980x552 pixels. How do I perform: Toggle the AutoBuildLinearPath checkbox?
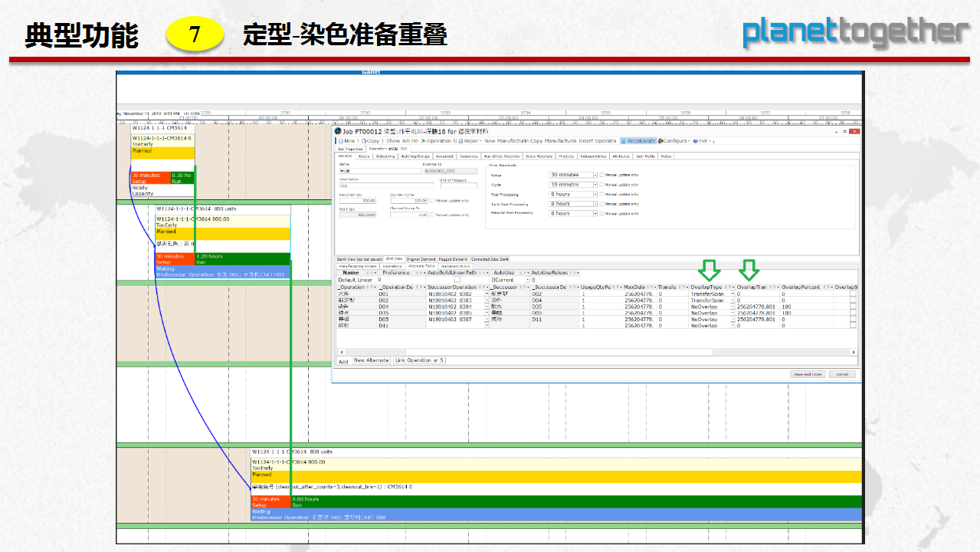(x=457, y=280)
